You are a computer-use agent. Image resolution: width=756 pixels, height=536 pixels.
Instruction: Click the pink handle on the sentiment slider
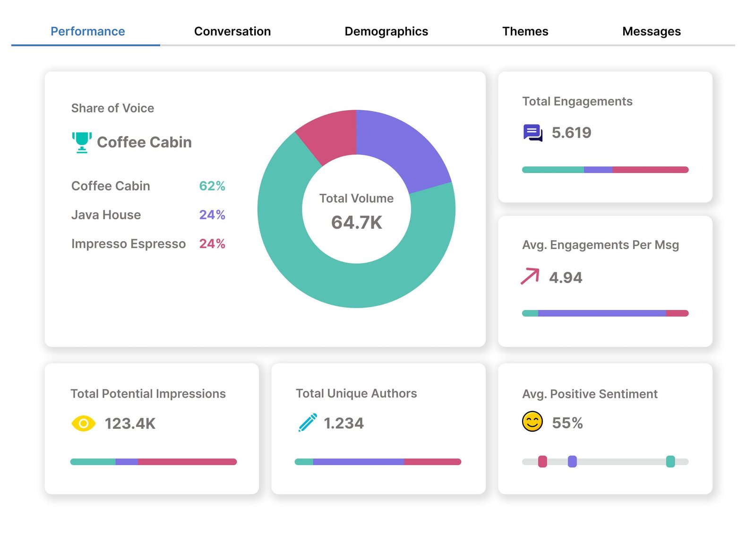(542, 461)
